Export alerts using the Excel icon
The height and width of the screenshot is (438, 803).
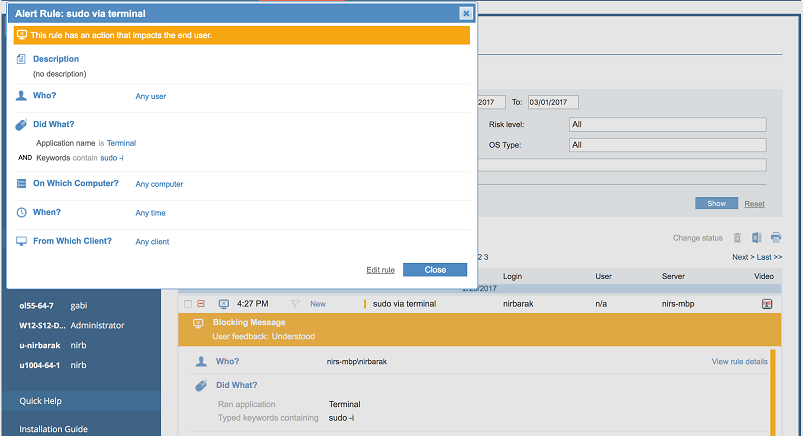coord(757,238)
